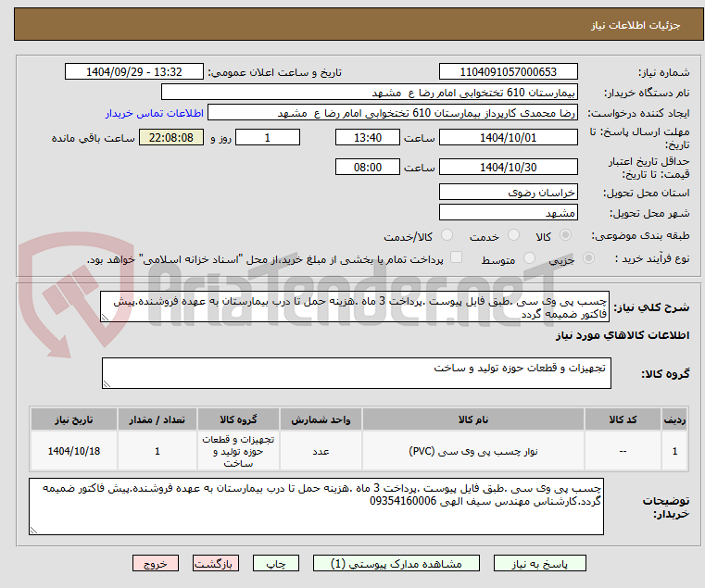705x588 pixels.
Task: Click the تاریخ نیاز column header
Action: 74,419
